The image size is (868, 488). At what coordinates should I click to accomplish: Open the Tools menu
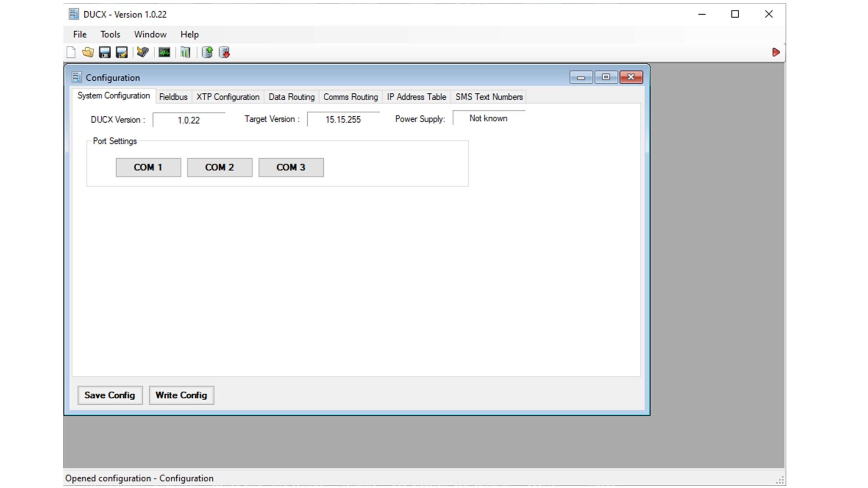(110, 34)
